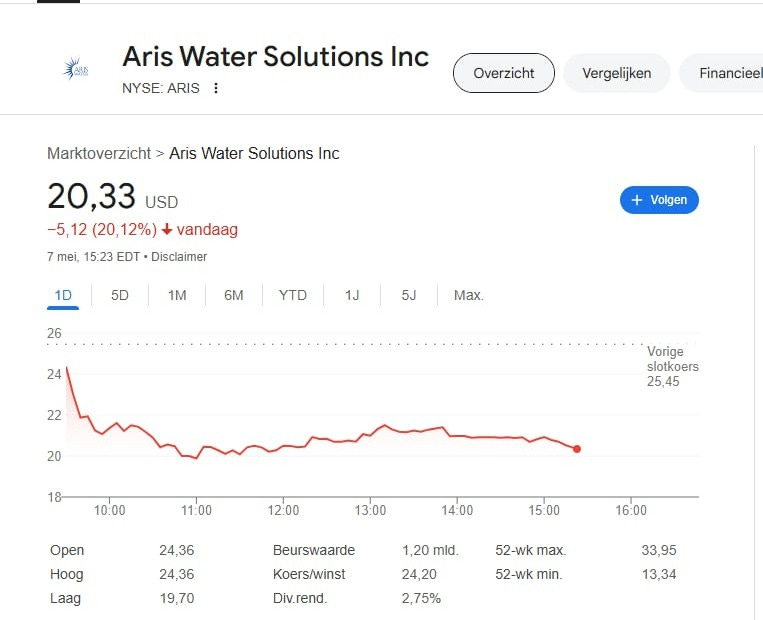
Task: Click the 52-wk max. label
Action: (531, 550)
